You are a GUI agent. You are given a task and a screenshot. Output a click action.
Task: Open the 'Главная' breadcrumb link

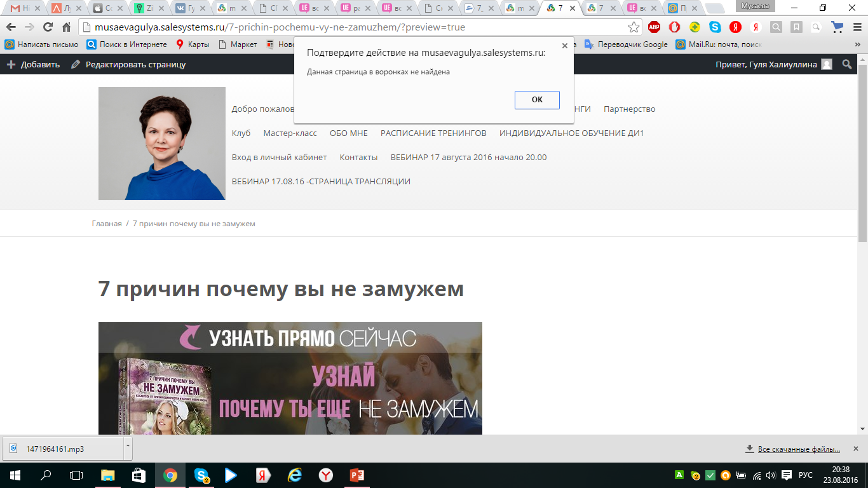click(x=107, y=224)
